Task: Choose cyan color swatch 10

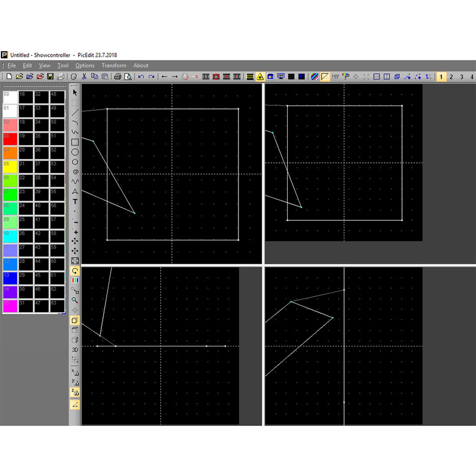Action: tap(10, 237)
